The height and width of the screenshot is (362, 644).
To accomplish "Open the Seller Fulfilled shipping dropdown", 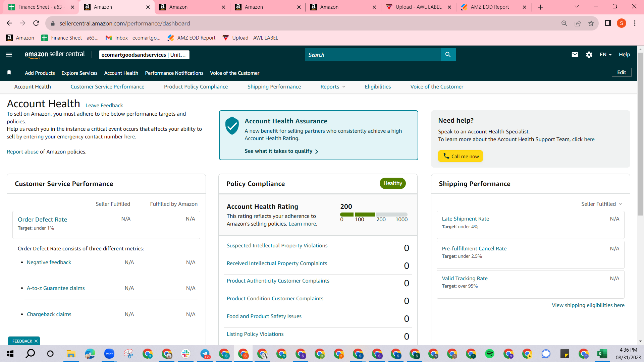I will [x=602, y=204].
